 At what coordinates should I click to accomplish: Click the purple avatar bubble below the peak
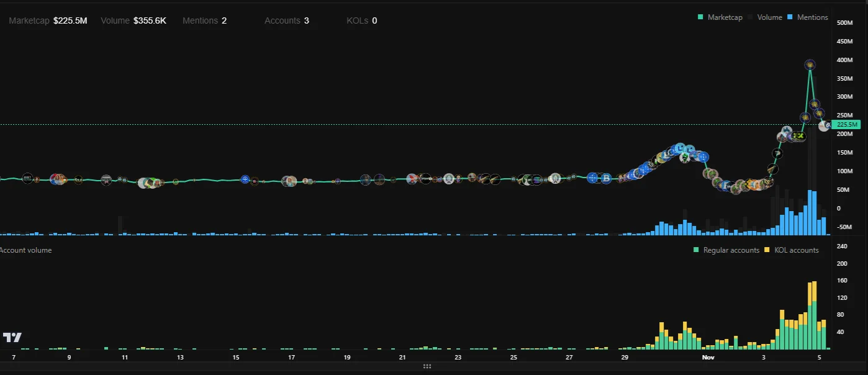[814, 104]
